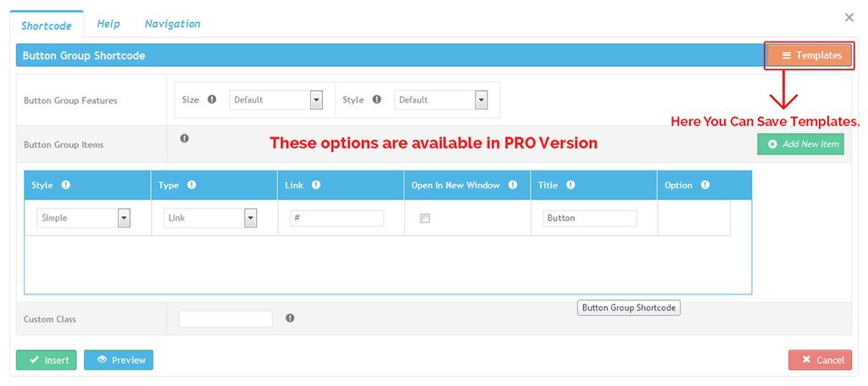Open the Templates menu button
Viewport: 868px width, 386px height.
click(x=810, y=55)
